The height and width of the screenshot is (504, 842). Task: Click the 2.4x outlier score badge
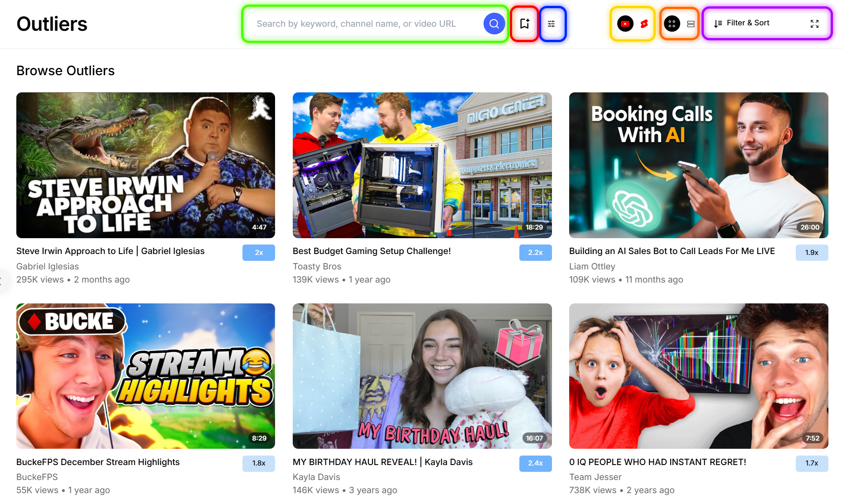[x=535, y=463]
